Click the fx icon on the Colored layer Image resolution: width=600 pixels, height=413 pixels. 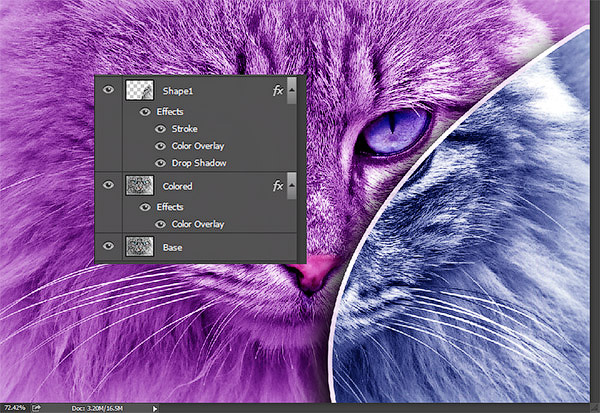(x=278, y=186)
